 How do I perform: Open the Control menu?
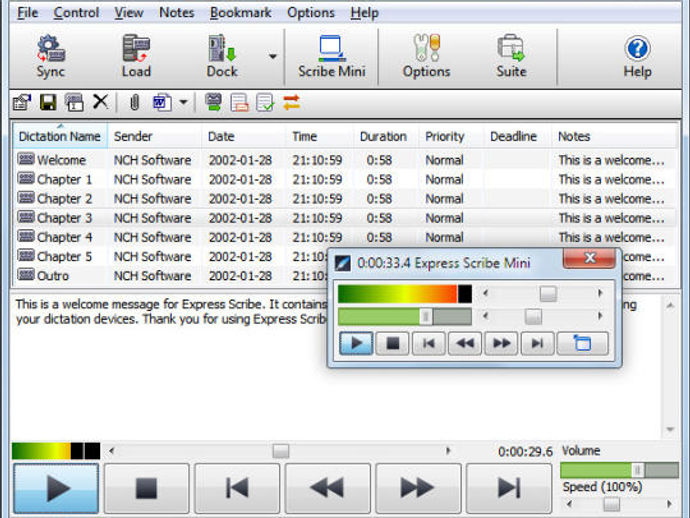click(x=76, y=13)
